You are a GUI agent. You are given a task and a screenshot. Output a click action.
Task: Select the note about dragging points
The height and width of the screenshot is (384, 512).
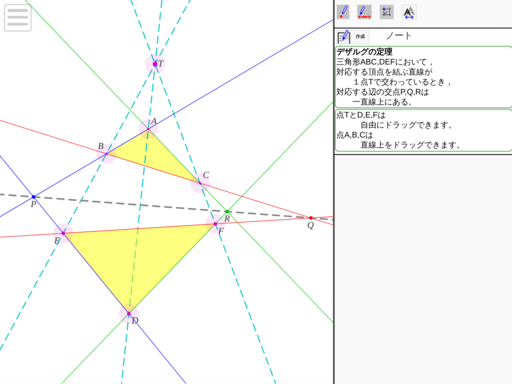(x=423, y=130)
